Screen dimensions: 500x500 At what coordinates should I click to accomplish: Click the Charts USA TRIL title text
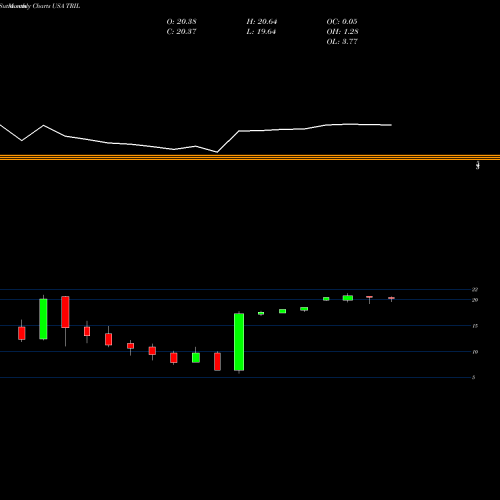56,6
